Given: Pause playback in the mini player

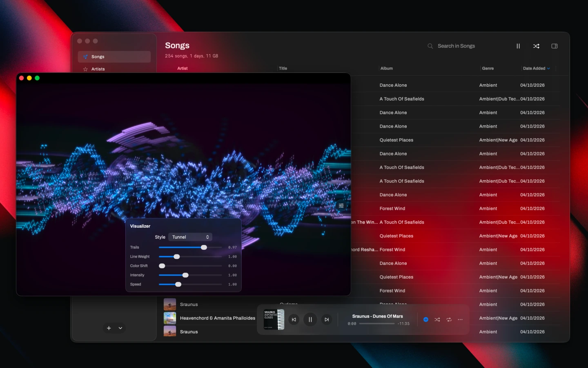Looking at the screenshot, I should [310, 320].
